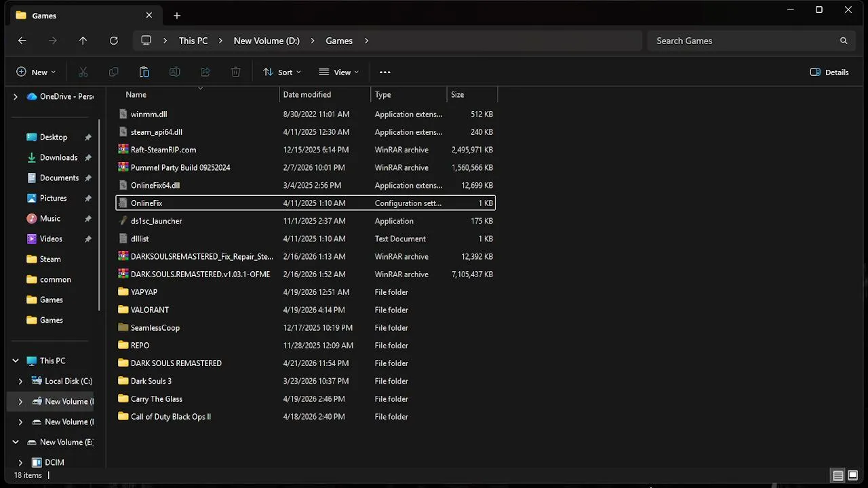This screenshot has width=868, height=488.
Task: Click chevron after This PC in breadcrumb
Action: pos(220,41)
